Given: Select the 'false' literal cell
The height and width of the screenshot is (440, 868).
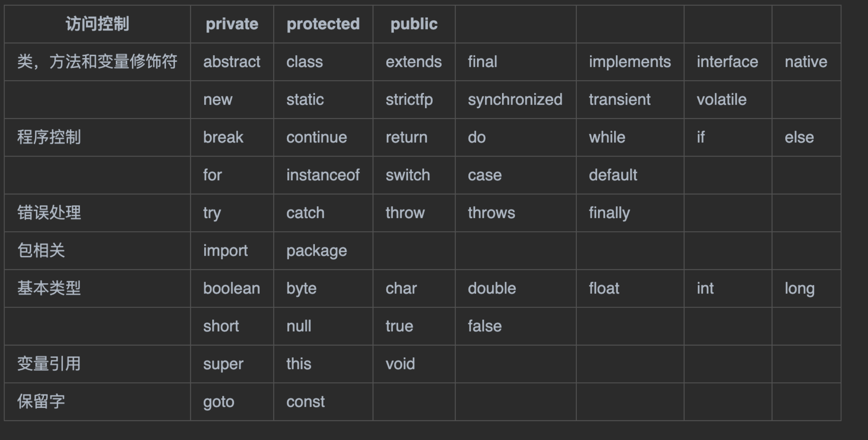Looking at the screenshot, I should 485,326.
